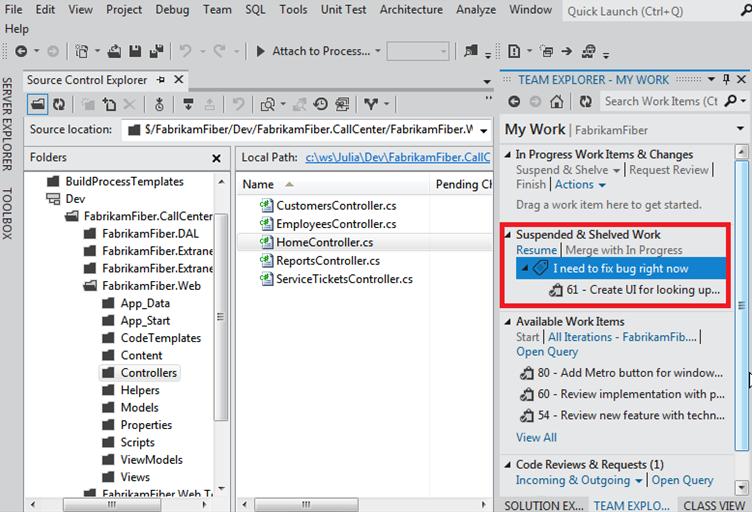Close the Folders pane
This screenshot has height=512, width=752.
[x=216, y=158]
